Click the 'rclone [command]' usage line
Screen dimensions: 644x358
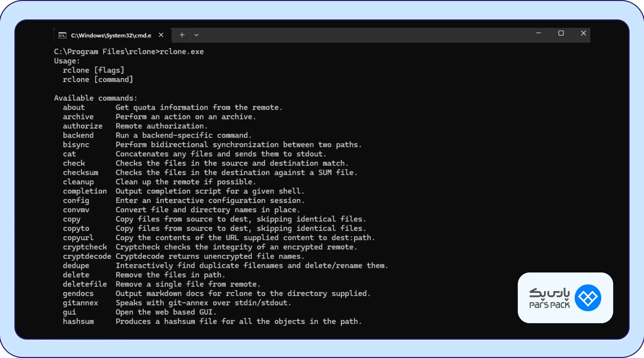(x=98, y=80)
